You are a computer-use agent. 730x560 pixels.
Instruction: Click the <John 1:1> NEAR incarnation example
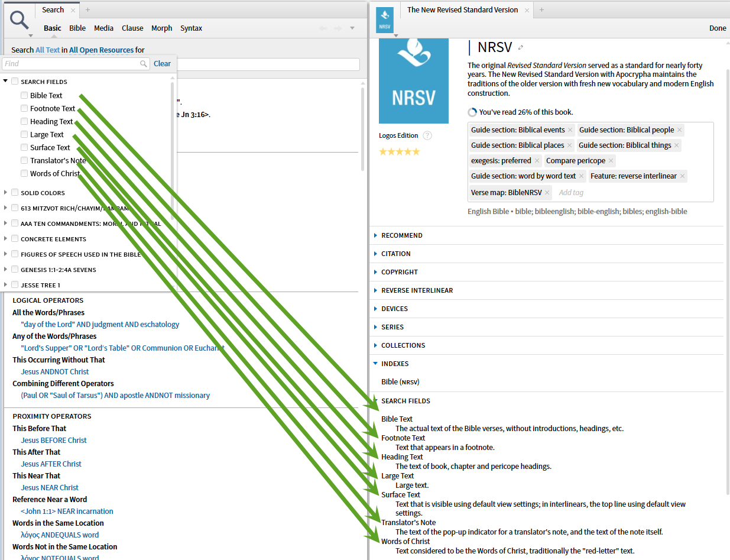[67, 512]
